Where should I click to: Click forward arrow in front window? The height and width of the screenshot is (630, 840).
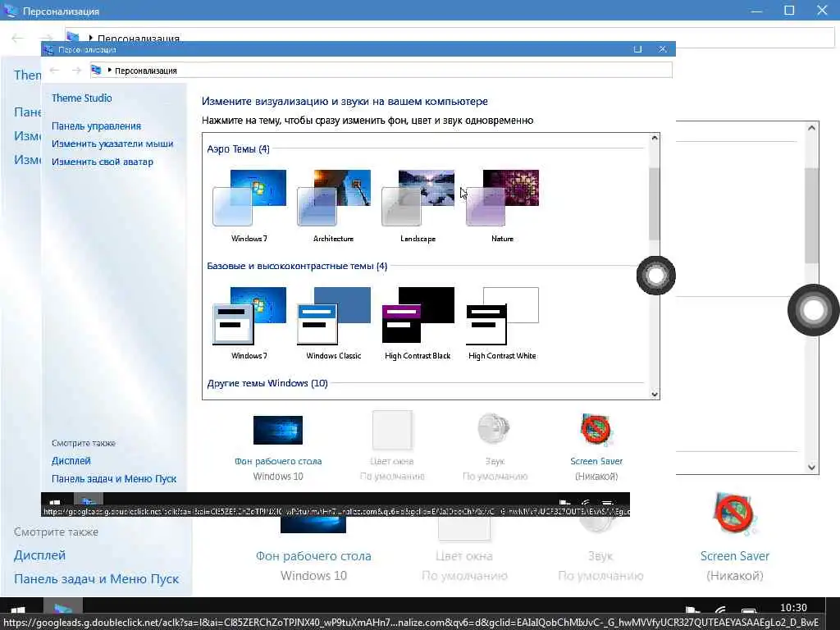coord(76,71)
